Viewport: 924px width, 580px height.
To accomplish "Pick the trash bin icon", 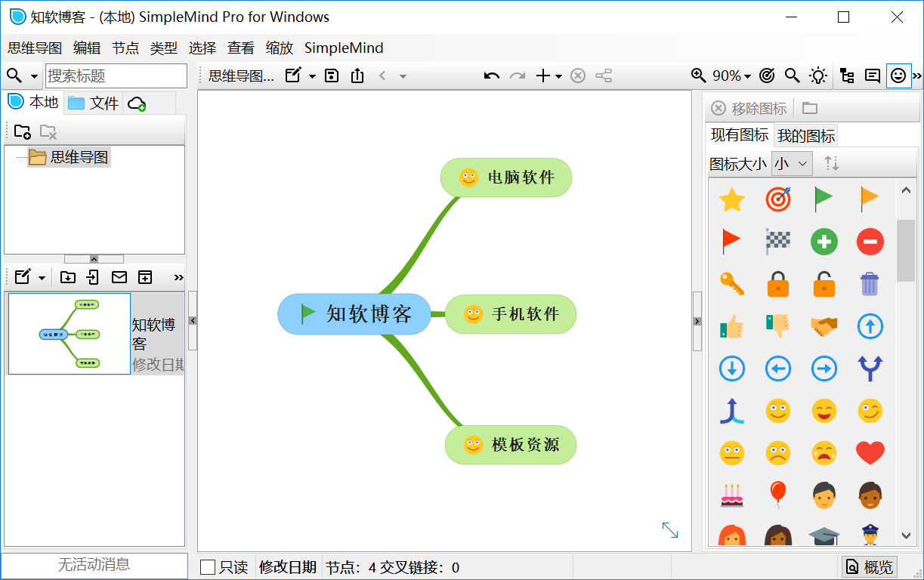I will click(870, 284).
